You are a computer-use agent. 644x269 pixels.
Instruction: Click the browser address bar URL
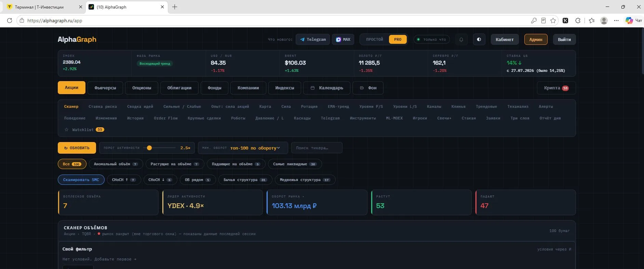(55, 21)
